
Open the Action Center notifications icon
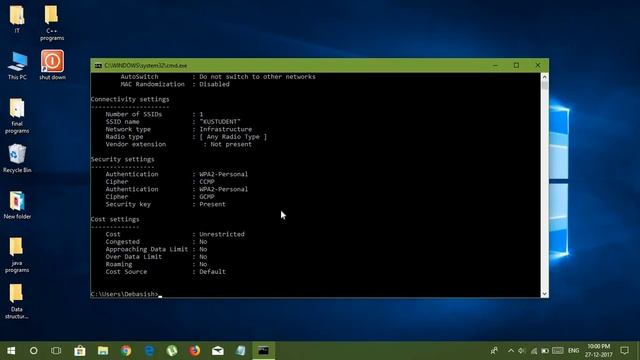[624, 351]
